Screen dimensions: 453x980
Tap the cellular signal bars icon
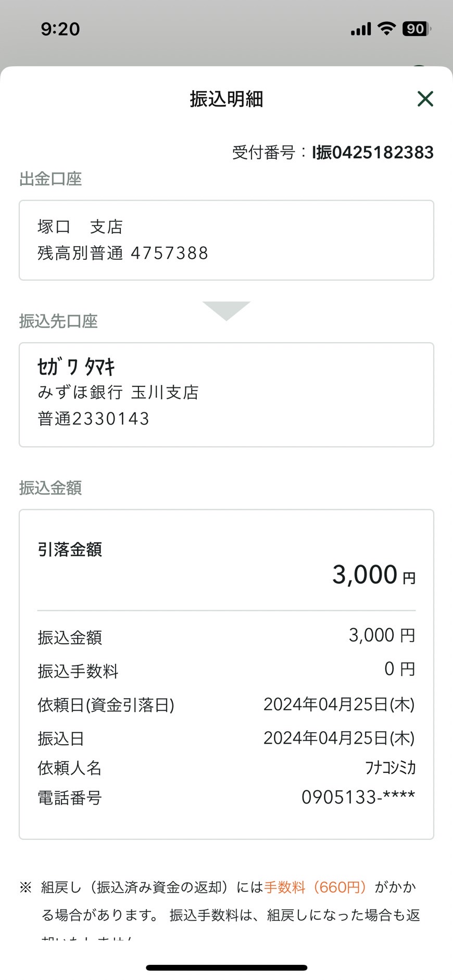pyautogui.click(x=361, y=29)
